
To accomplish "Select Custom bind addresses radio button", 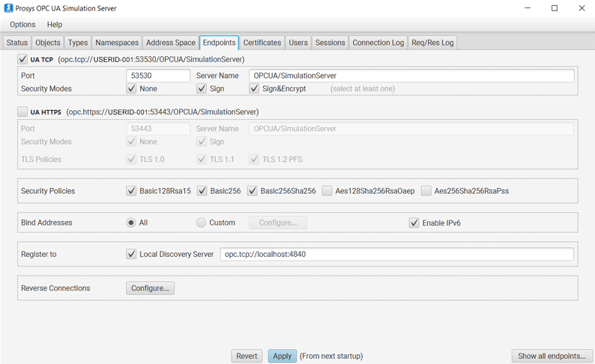I will click(x=201, y=222).
